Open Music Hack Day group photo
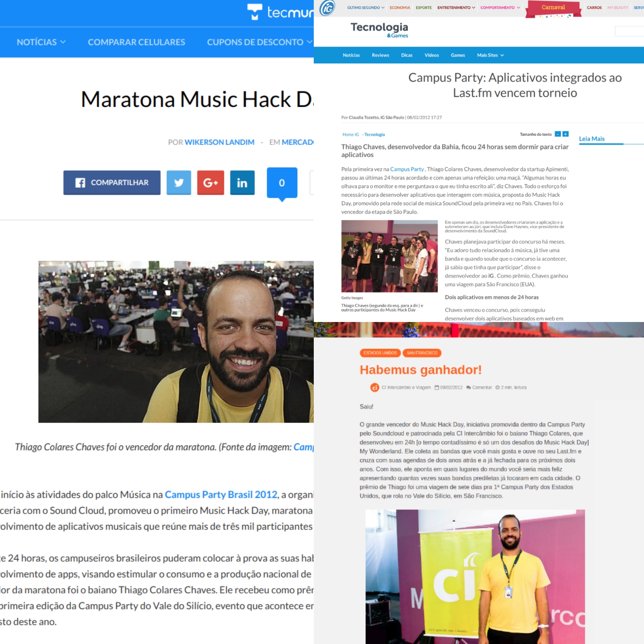The width and height of the screenshot is (644, 644). [x=390, y=256]
